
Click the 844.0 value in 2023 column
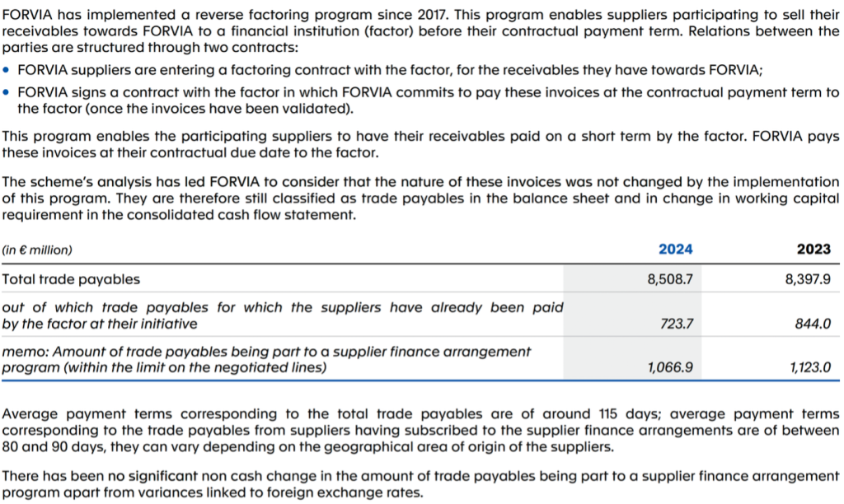813,324
